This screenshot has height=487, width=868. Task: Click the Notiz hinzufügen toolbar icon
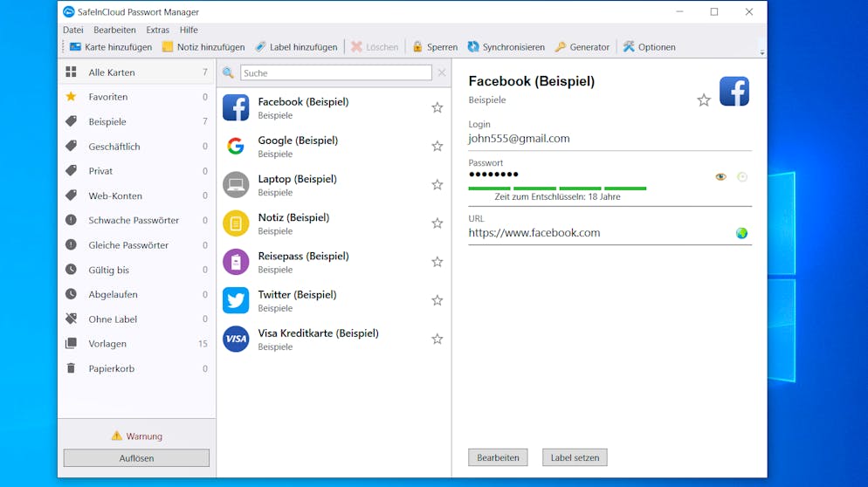[x=168, y=47]
